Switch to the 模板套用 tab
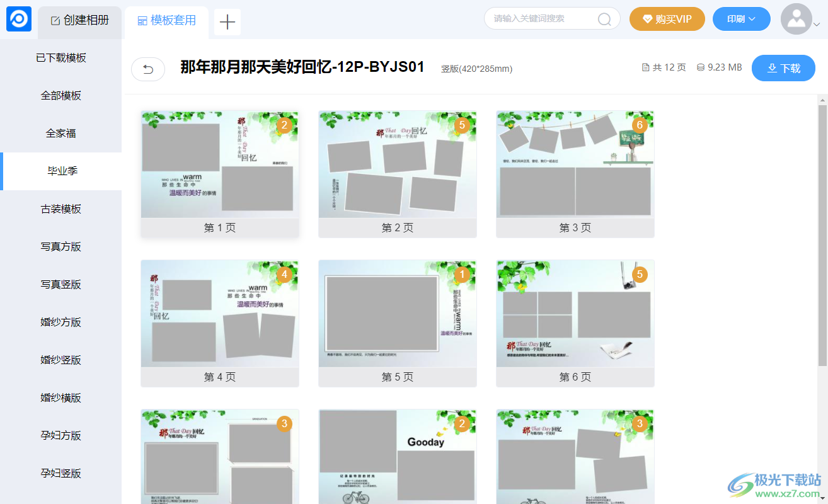 pos(167,21)
